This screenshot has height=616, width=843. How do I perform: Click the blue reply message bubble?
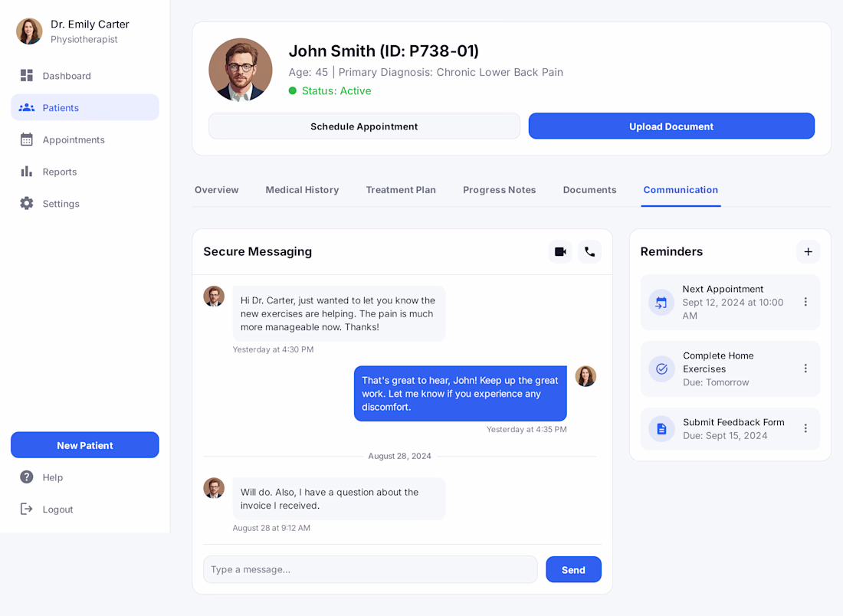coord(461,394)
